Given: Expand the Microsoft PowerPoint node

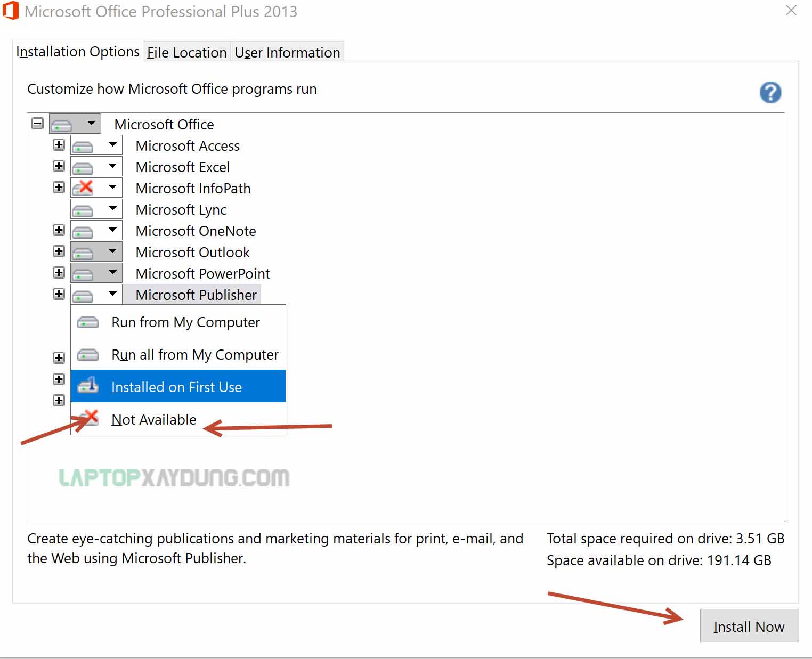Looking at the screenshot, I should pyautogui.click(x=59, y=273).
